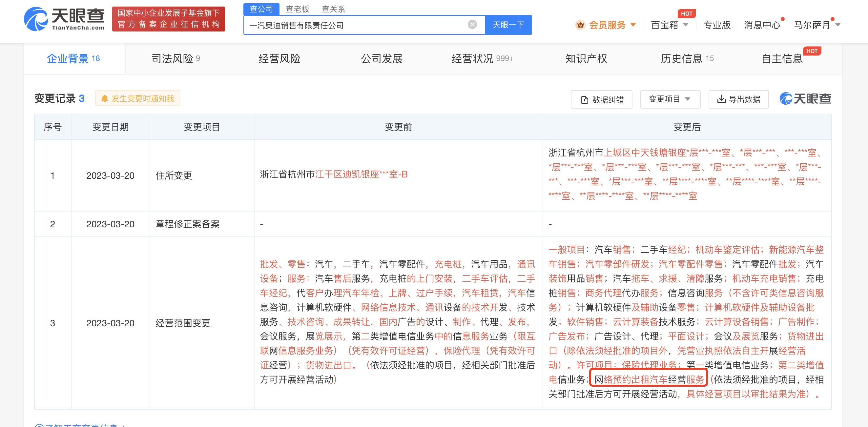Viewport: 868px width, 427px height.
Task: Click the 变更项目 column header
Action: [x=202, y=127]
